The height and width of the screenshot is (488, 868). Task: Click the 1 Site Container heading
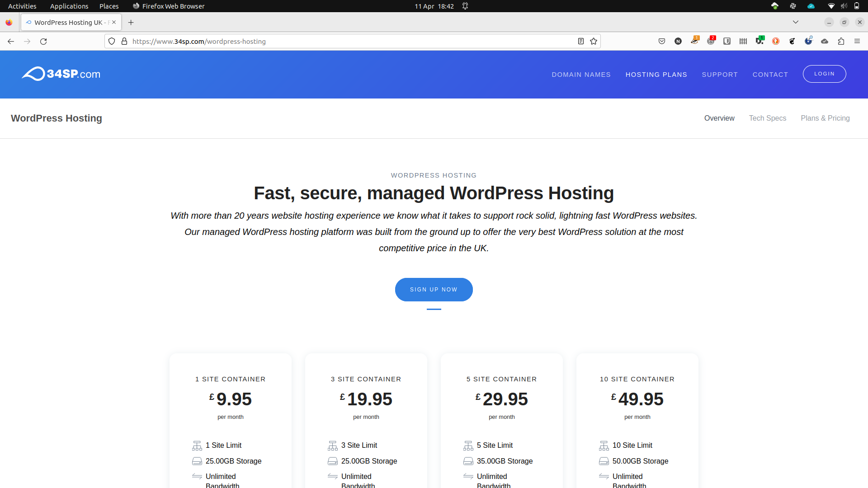(230, 379)
